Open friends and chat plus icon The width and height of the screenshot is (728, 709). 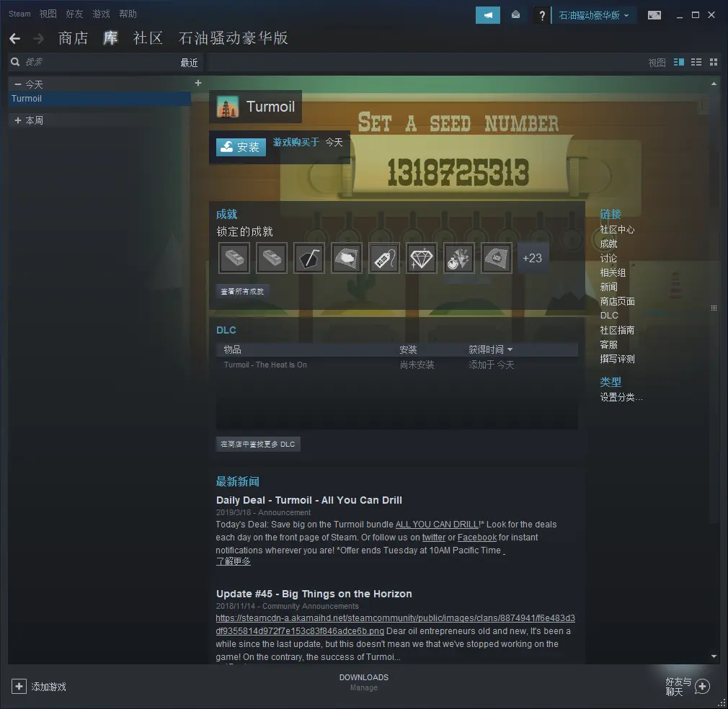pos(702,686)
